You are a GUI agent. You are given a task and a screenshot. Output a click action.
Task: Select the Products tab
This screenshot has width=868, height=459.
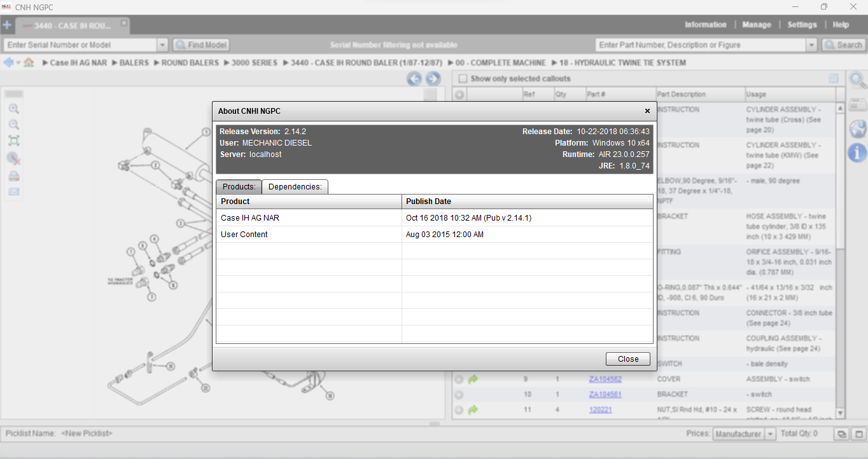tap(239, 187)
